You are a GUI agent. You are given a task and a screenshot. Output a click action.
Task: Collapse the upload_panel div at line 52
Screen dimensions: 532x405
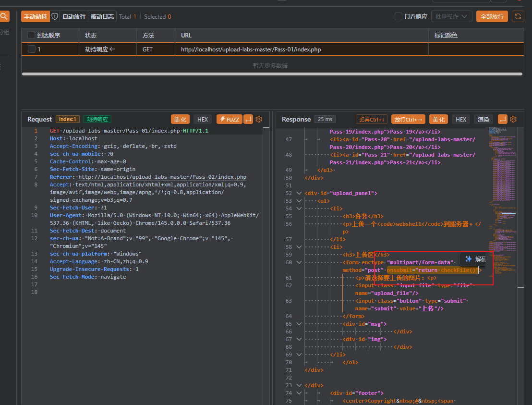click(x=299, y=193)
